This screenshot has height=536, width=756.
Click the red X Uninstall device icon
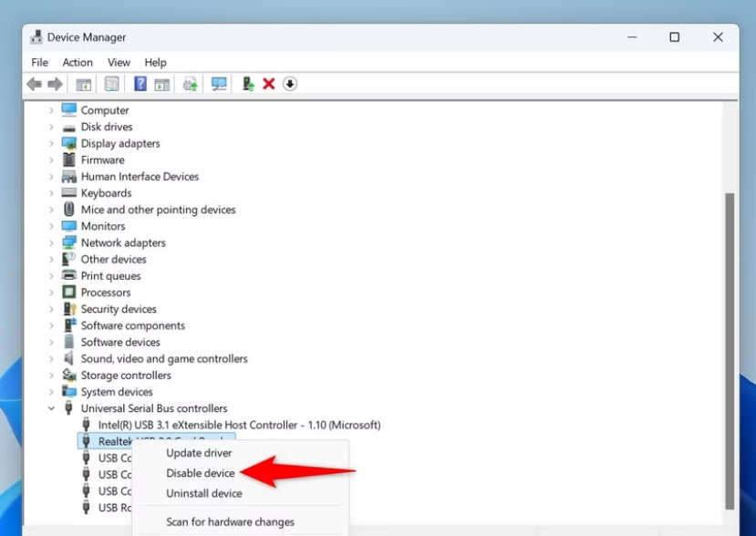tap(268, 84)
